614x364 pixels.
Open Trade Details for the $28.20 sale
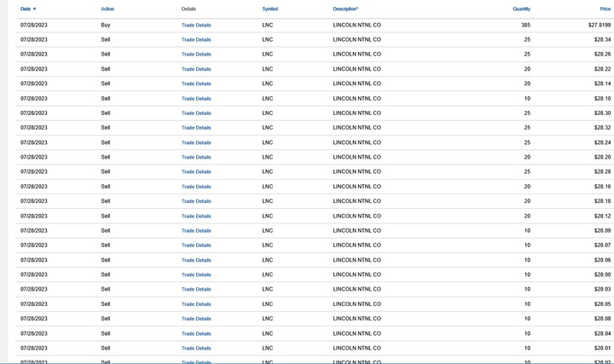pos(196,157)
